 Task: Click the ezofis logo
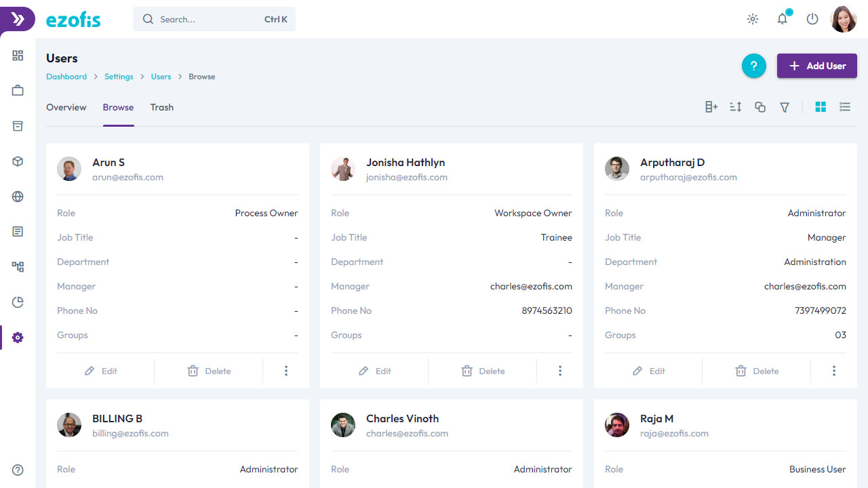click(x=73, y=20)
